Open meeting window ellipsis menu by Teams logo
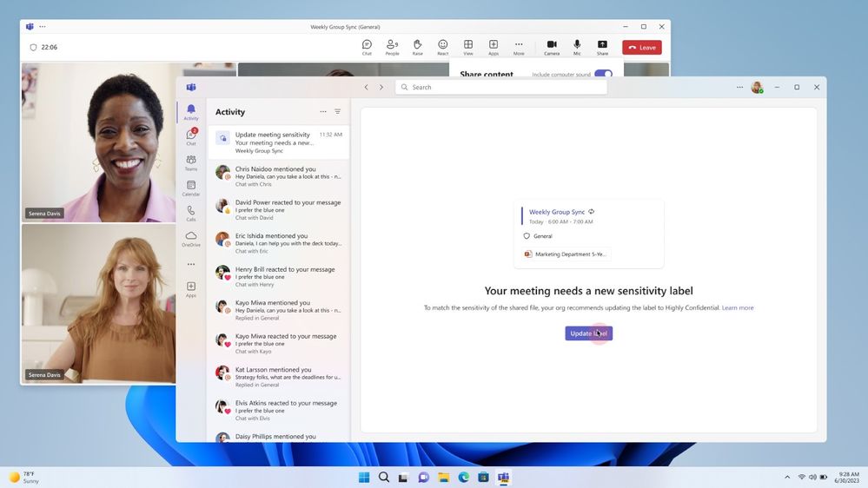 coord(43,27)
